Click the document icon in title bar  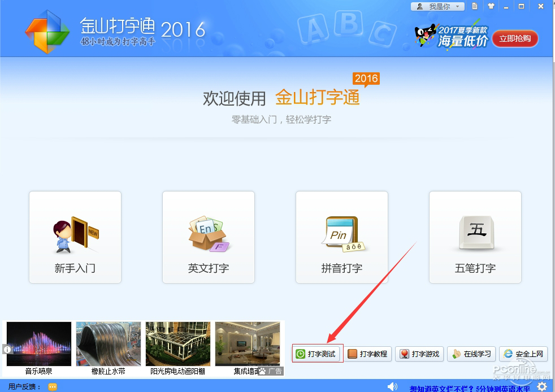(x=475, y=6)
